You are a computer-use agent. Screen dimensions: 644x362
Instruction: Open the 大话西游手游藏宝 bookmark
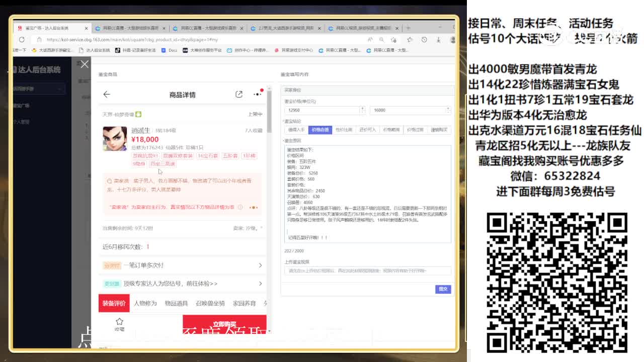(52, 50)
